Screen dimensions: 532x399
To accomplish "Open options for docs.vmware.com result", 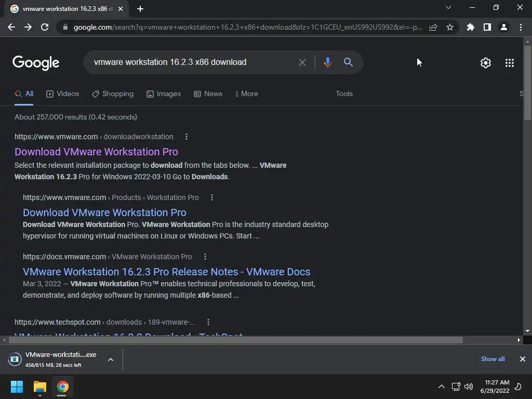I will click(x=205, y=257).
